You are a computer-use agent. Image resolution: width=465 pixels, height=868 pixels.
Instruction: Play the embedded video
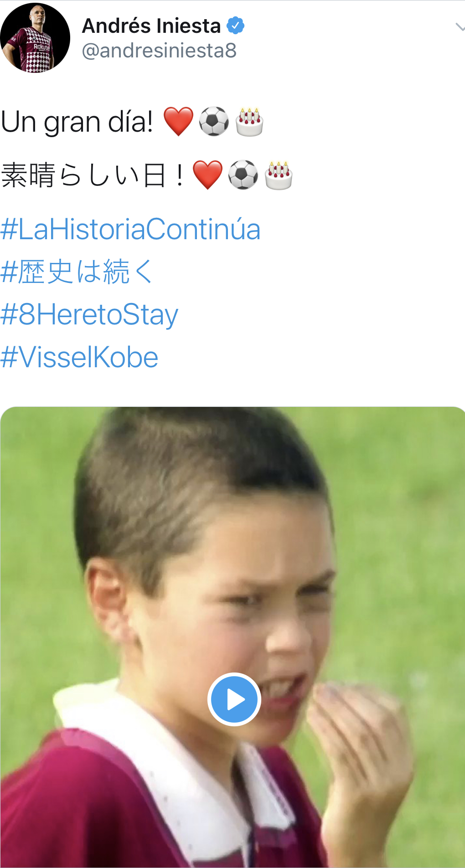pos(234,699)
